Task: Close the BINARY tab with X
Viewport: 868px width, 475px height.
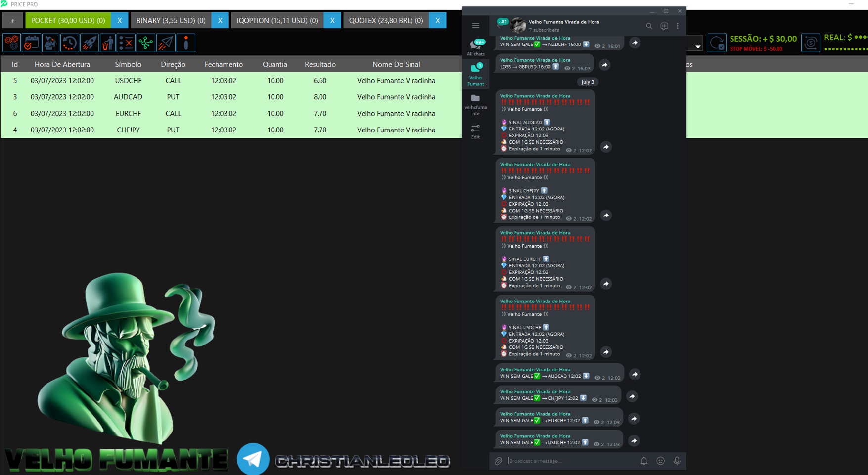Action: (x=220, y=20)
